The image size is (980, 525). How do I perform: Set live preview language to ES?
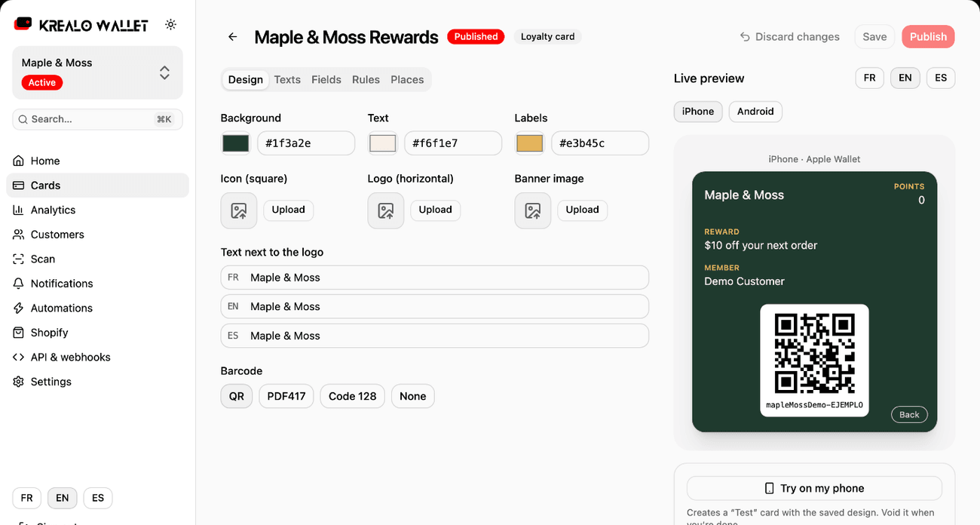941,78
